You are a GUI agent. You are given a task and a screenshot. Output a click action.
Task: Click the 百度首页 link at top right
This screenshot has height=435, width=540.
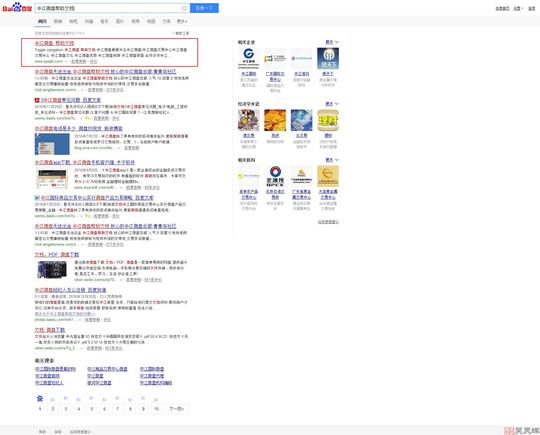pos(502,8)
